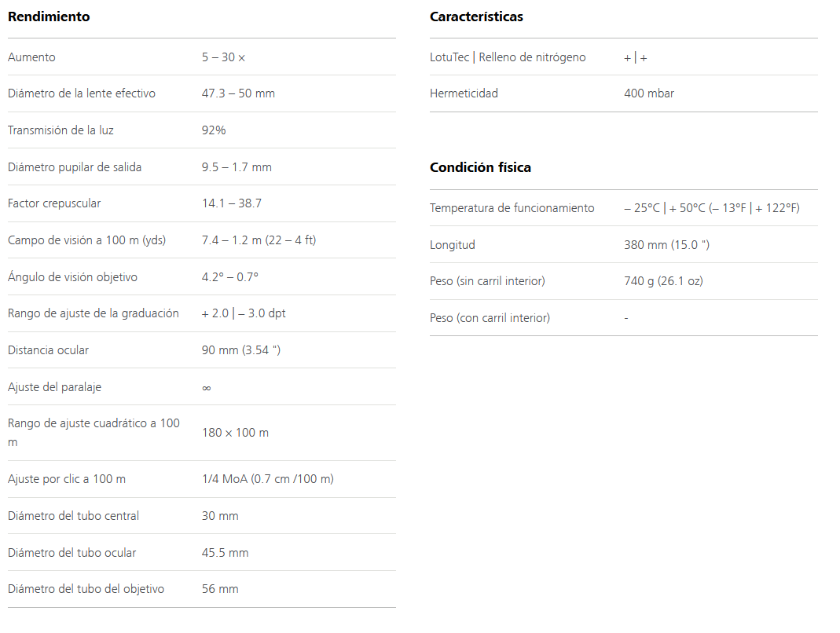Image resolution: width=840 pixels, height=633 pixels.
Task: Click the 5 – 30 x magnification value
Action: tap(223, 57)
